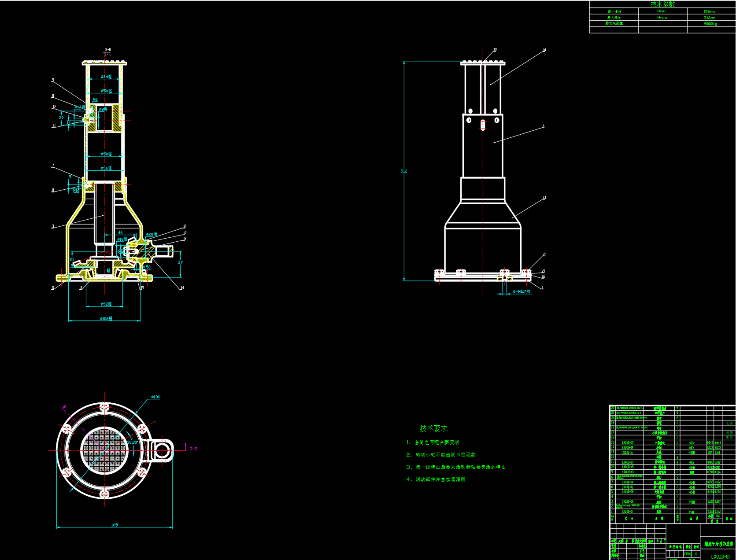Select technical requirement line 1 text
The image size is (736, 560).
433,442
